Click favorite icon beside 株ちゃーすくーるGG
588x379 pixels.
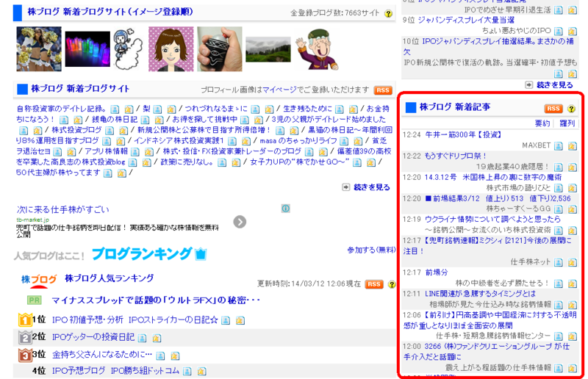[x=573, y=209]
